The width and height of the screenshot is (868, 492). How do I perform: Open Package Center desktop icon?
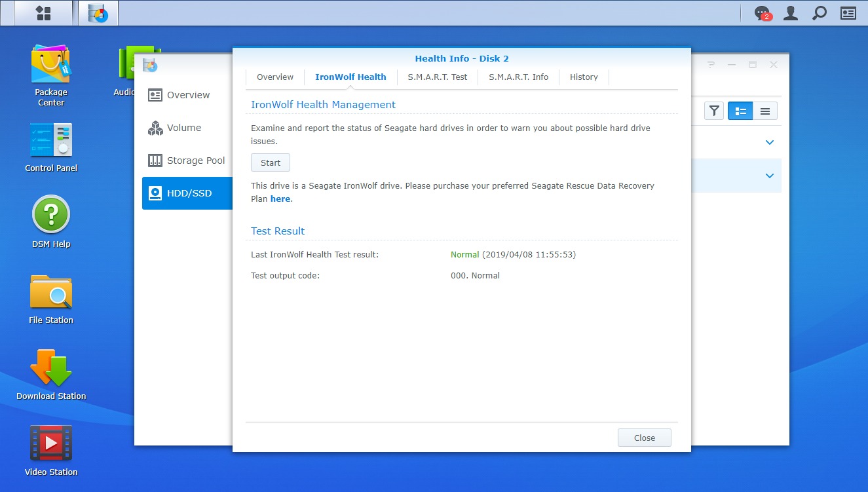pyautogui.click(x=51, y=75)
